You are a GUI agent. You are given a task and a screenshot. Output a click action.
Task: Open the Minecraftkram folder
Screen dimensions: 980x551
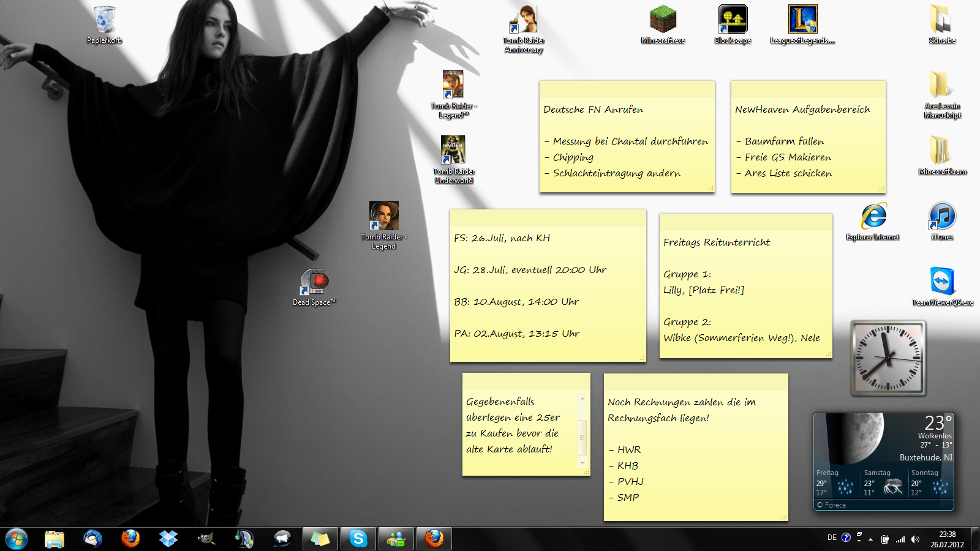tap(942, 152)
